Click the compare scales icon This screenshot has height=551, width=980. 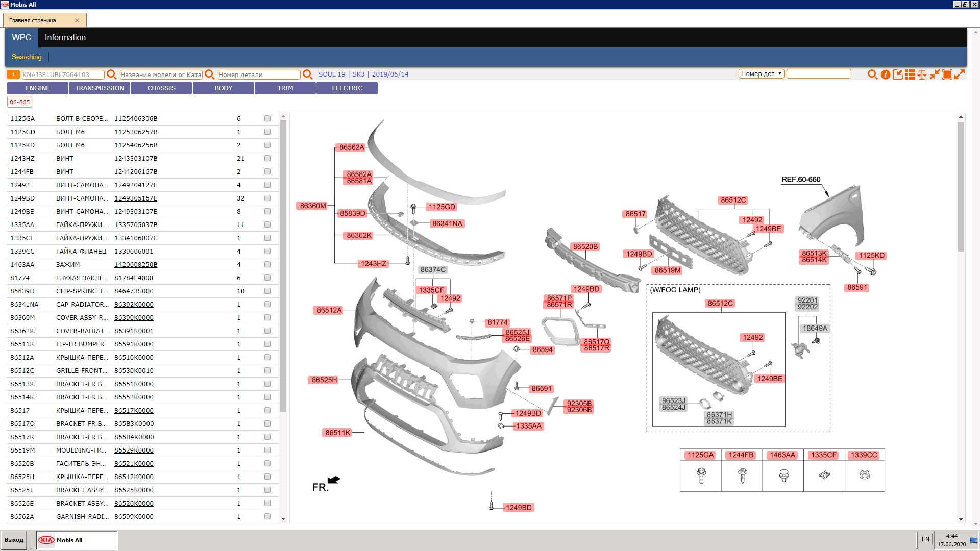pos(922,74)
